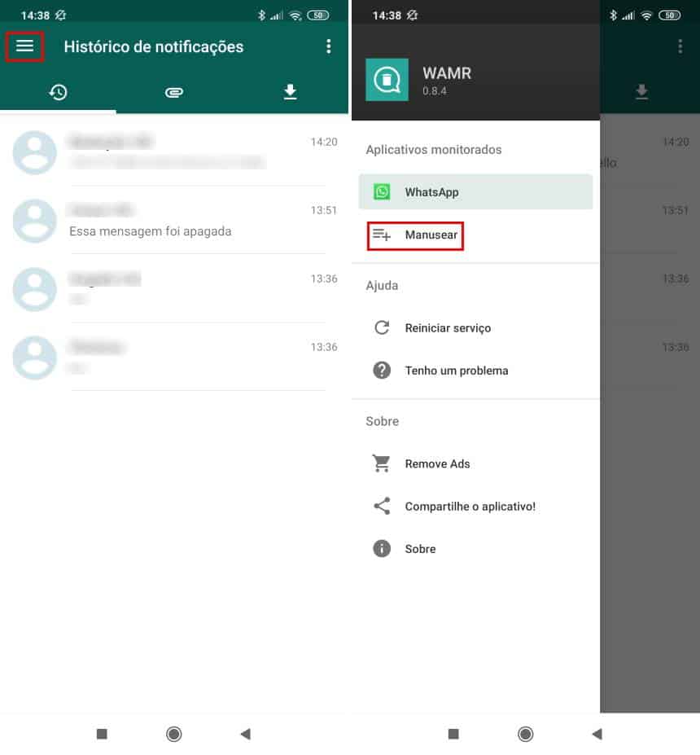700x755 pixels.
Task: Open Tenho um problema help entry
Action: [475, 371]
